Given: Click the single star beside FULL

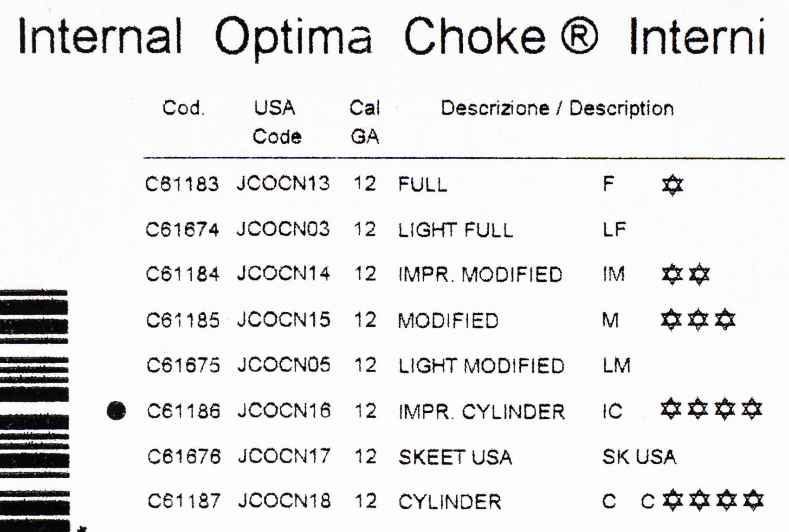Looking at the screenshot, I should pos(673,185).
